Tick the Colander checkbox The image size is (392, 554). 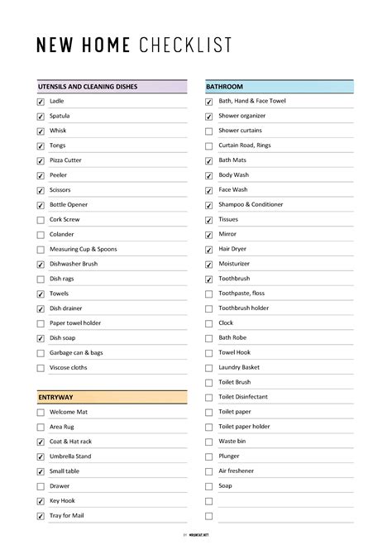[41, 235]
